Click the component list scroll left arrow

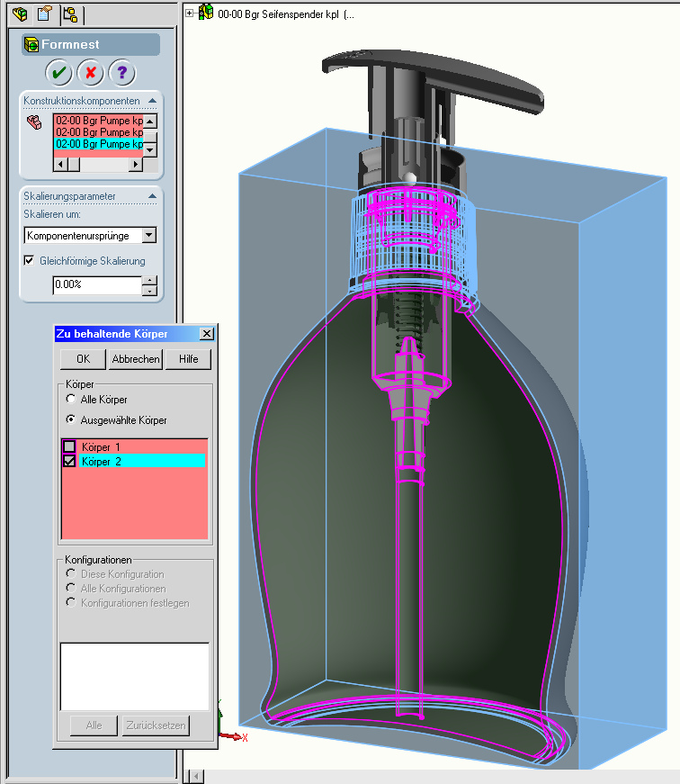[x=61, y=164]
